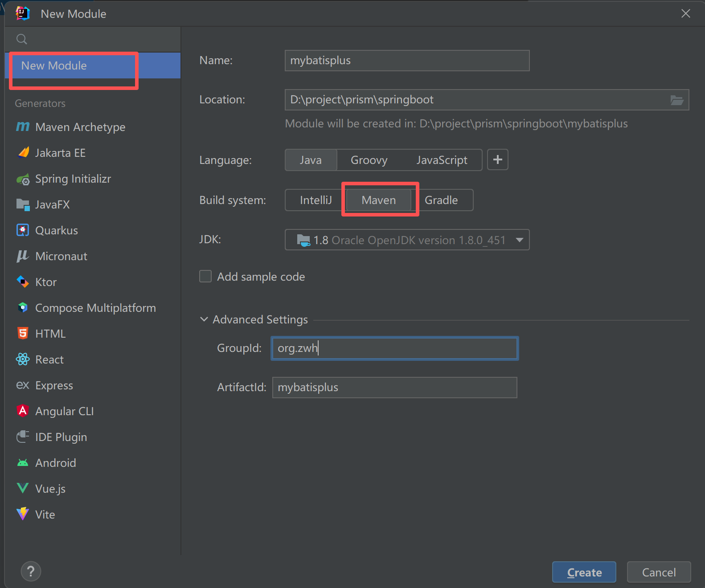Open the folder browse icon in Location
705x588 pixels.
point(677,100)
